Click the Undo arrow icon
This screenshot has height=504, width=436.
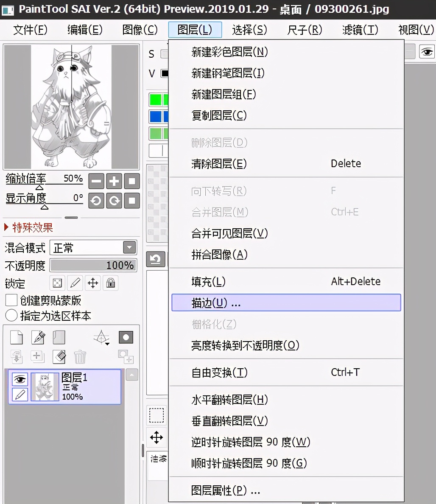tap(156, 259)
